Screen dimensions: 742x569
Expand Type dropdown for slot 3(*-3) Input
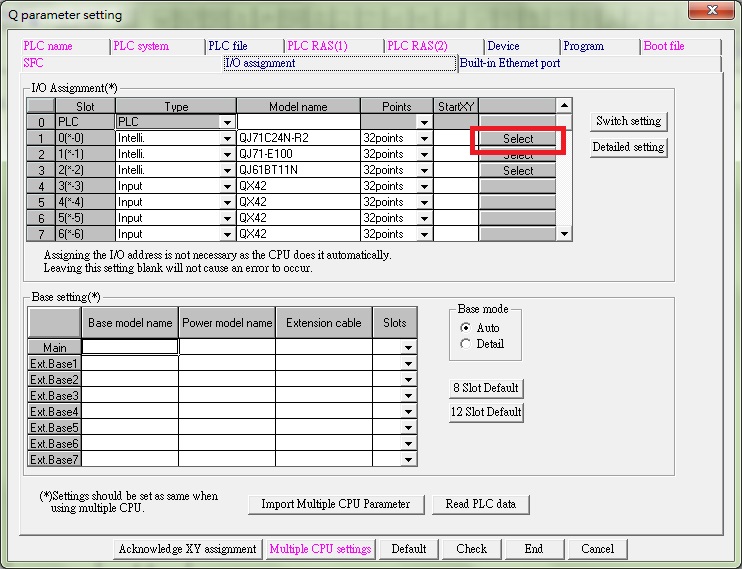(227, 186)
